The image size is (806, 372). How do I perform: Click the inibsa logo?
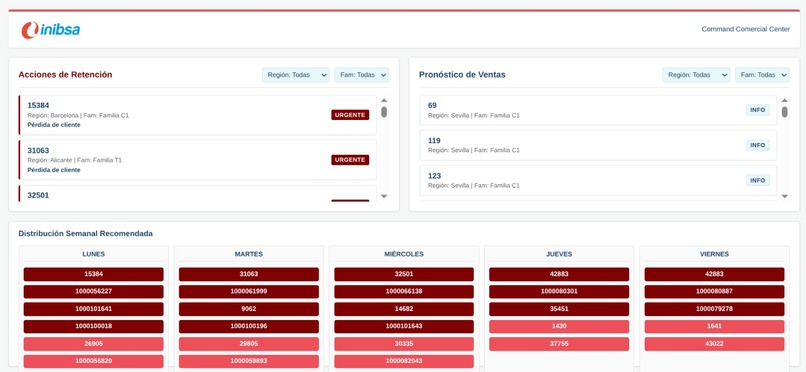point(50,30)
